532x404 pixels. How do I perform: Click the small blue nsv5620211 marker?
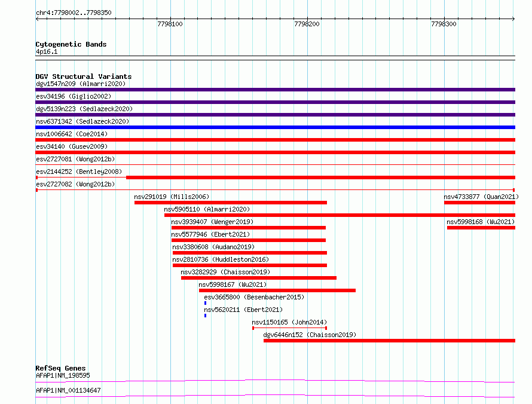205,316
